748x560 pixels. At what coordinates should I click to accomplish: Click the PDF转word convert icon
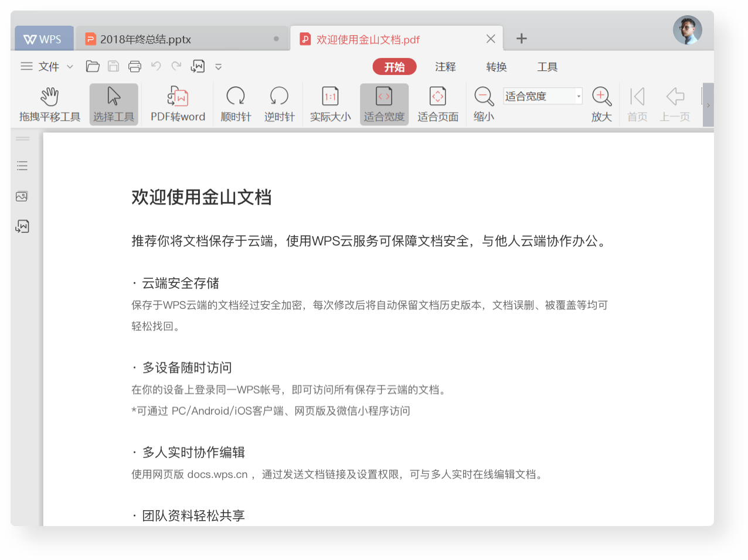[x=178, y=104]
